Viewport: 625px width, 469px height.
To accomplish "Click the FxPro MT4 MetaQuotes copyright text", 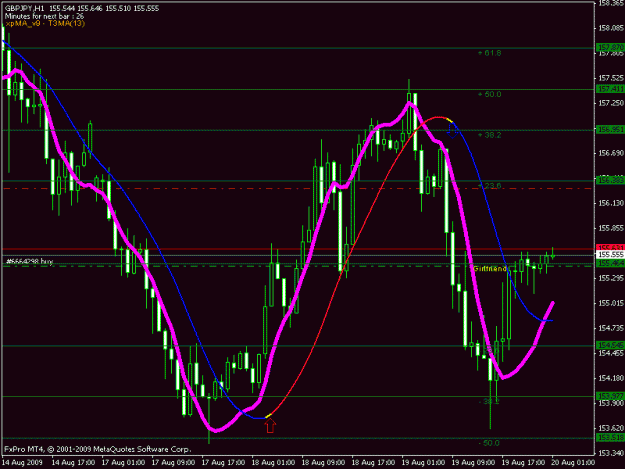I will (x=98, y=449).
